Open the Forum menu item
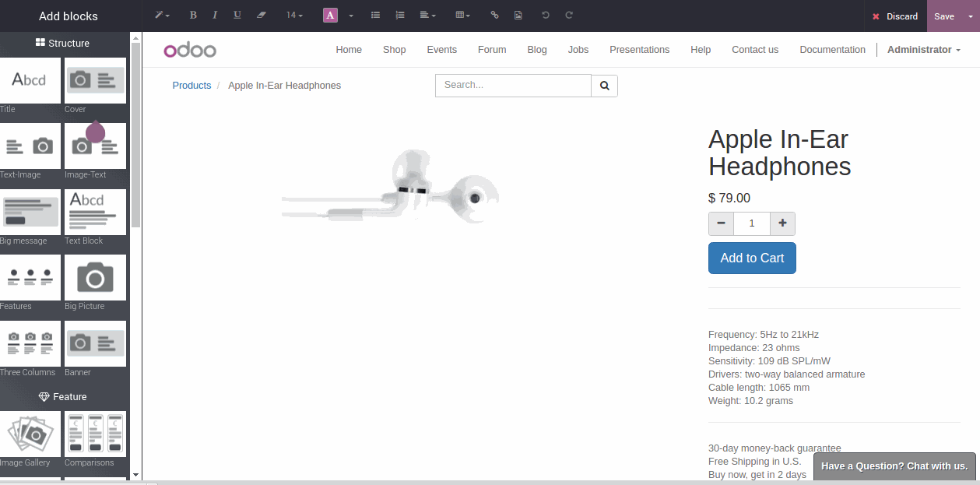The width and height of the screenshot is (980, 485). 492,50
